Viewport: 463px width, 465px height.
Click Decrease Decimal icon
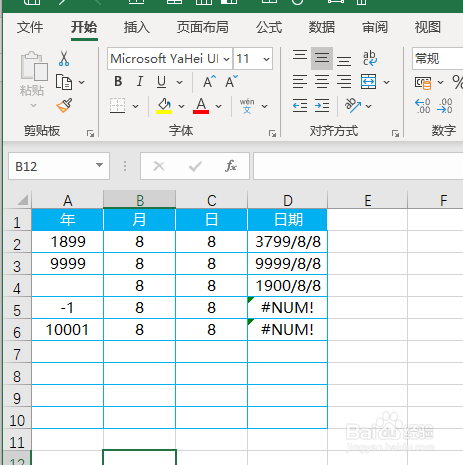coord(445,106)
